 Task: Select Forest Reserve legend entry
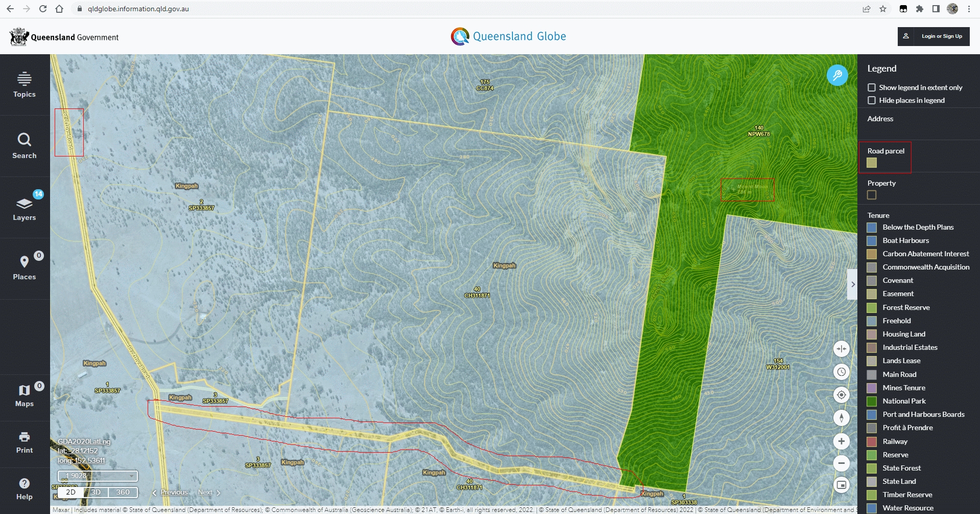tap(906, 307)
